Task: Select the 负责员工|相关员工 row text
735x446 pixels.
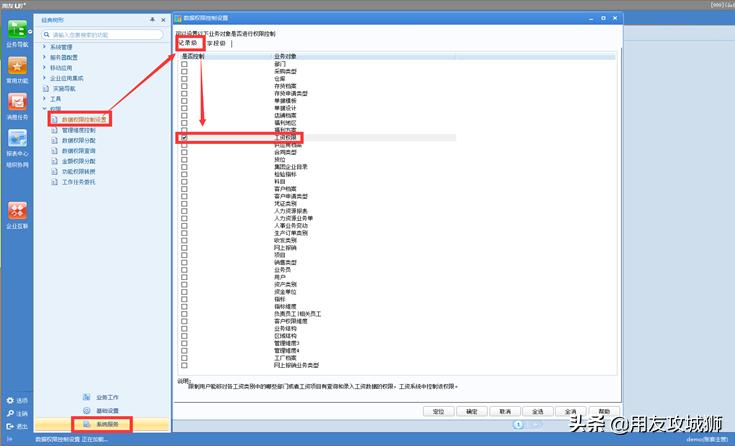Action: [x=298, y=314]
